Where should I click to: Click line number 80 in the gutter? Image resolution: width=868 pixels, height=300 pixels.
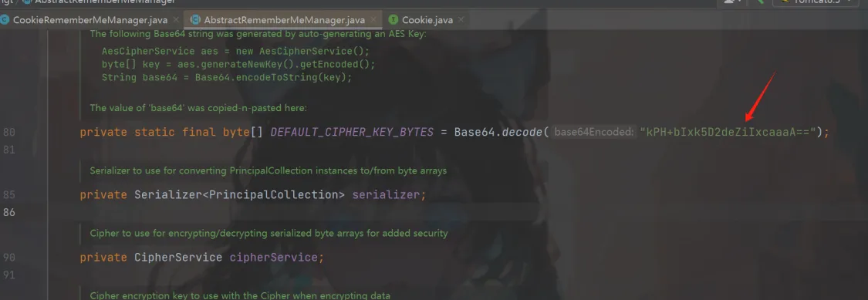(x=9, y=133)
